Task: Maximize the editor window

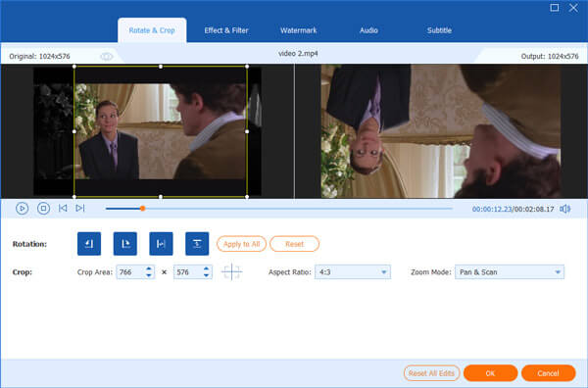Action: [x=555, y=8]
